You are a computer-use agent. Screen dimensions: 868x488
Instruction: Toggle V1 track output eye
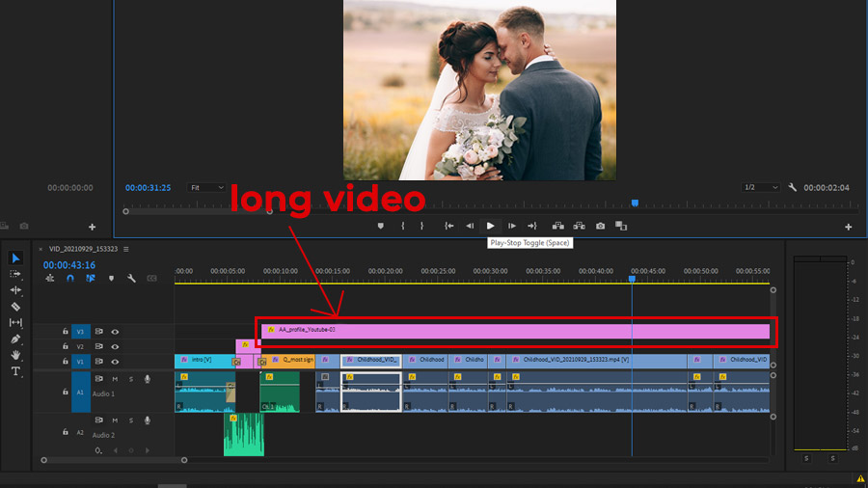pyautogui.click(x=115, y=362)
